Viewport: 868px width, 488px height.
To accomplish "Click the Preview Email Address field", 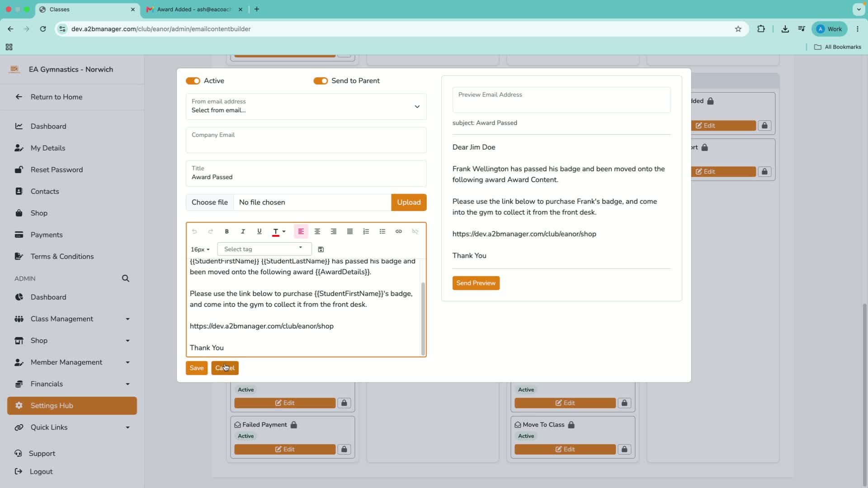I will pos(561,100).
